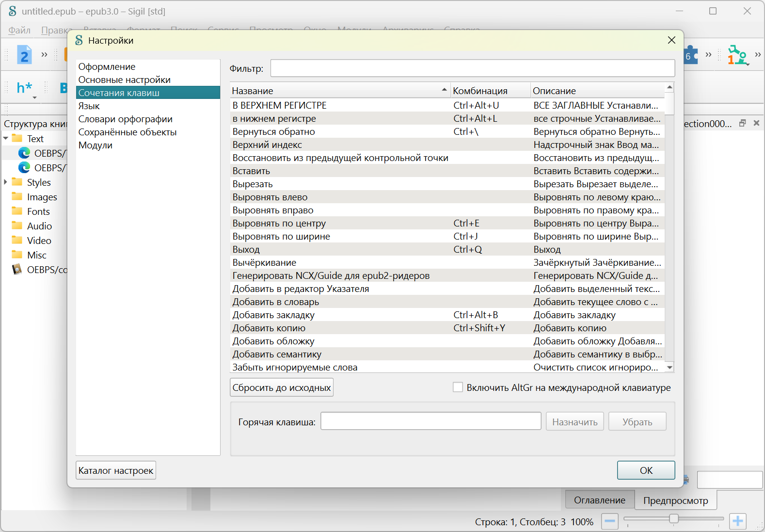Switch to the Предпросмотр tab

675,500
